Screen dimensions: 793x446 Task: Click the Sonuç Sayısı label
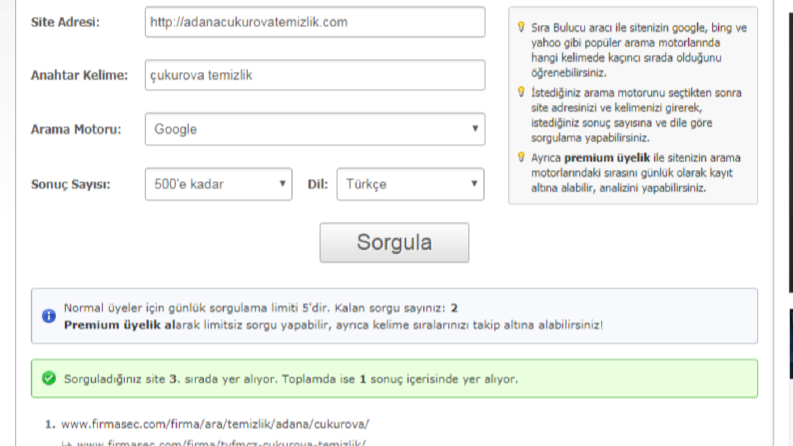[70, 184]
